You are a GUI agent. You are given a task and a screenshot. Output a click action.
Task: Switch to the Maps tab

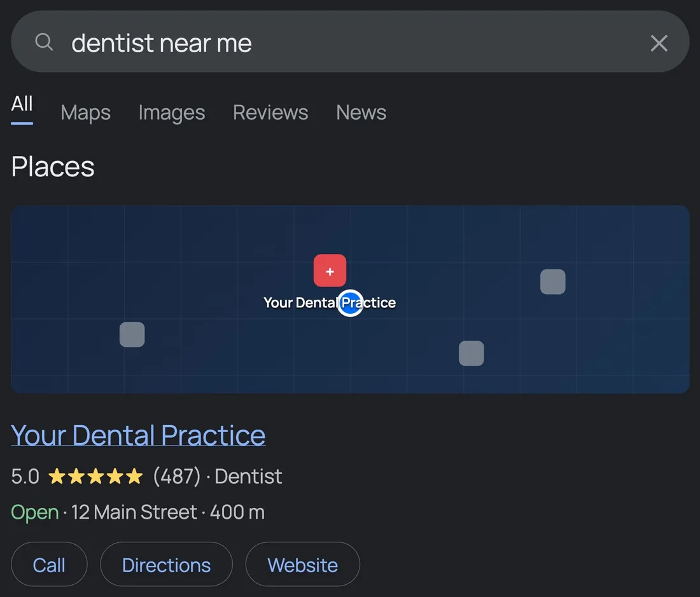tap(86, 113)
